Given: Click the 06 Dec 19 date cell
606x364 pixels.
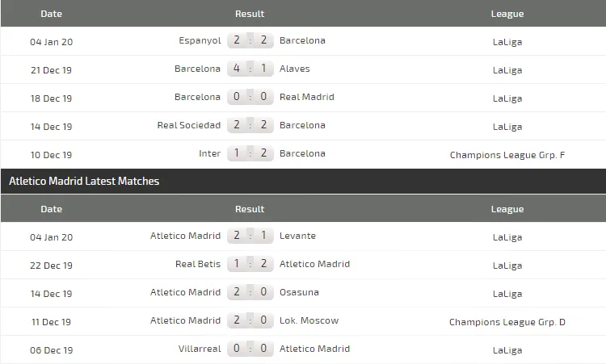Looking at the screenshot, I should (x=51, y=350).
